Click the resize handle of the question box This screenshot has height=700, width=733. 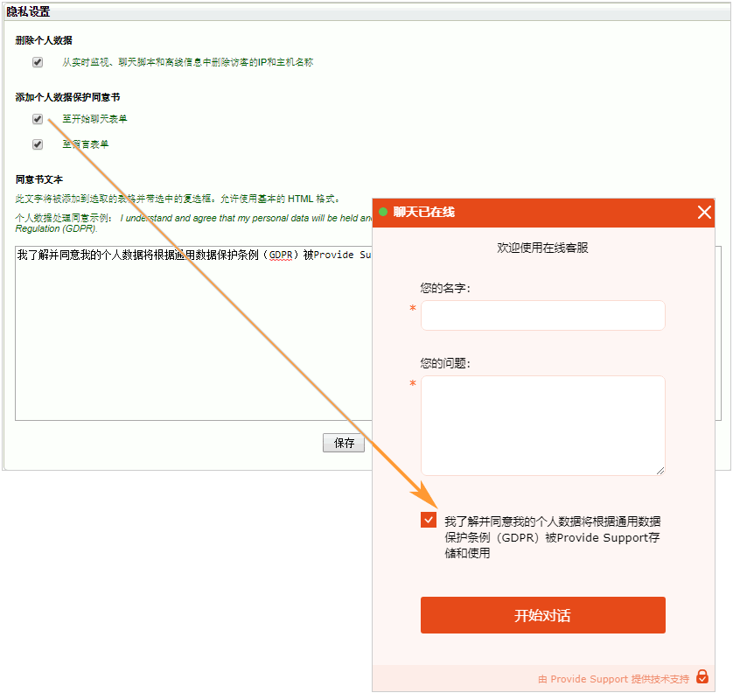[660, 471]
